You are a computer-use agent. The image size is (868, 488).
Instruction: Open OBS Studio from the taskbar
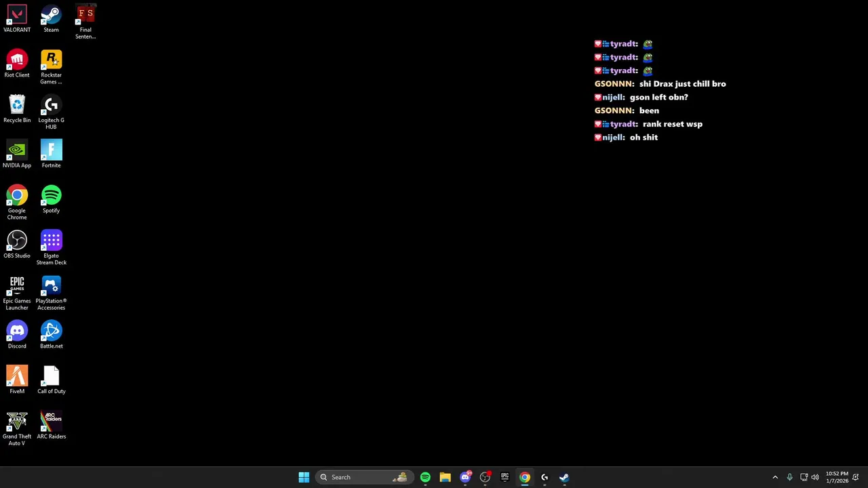[485, 477]
